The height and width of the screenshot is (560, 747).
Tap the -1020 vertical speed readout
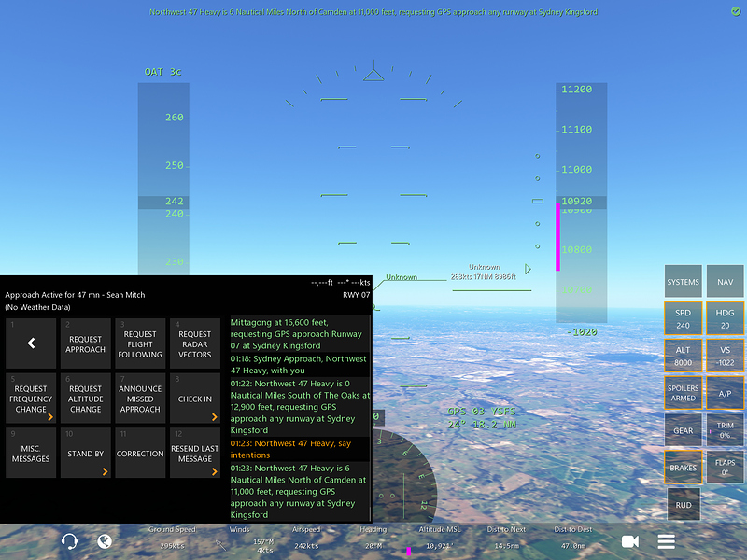582,332
